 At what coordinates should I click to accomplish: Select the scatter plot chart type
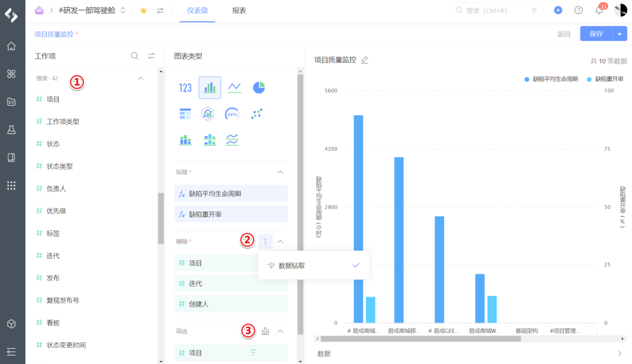(x=256, y=113)
